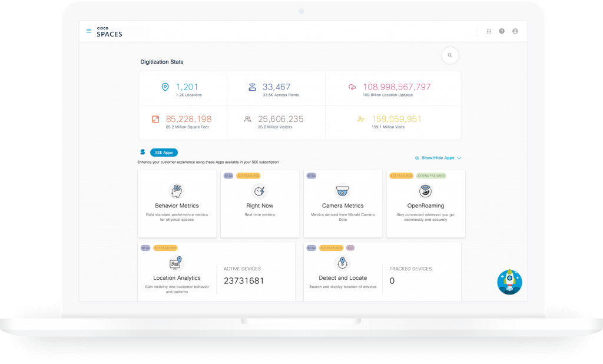
Task: Open the user account profile icon
Action: pyautogui.click(x=515, y=31)
